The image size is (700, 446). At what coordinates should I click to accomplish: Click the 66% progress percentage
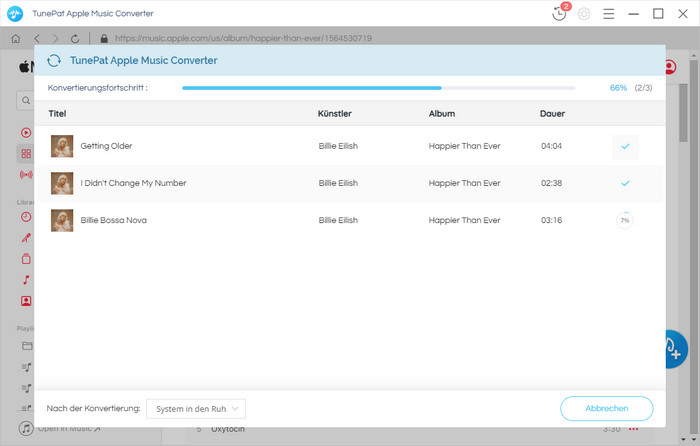[618, 88]
